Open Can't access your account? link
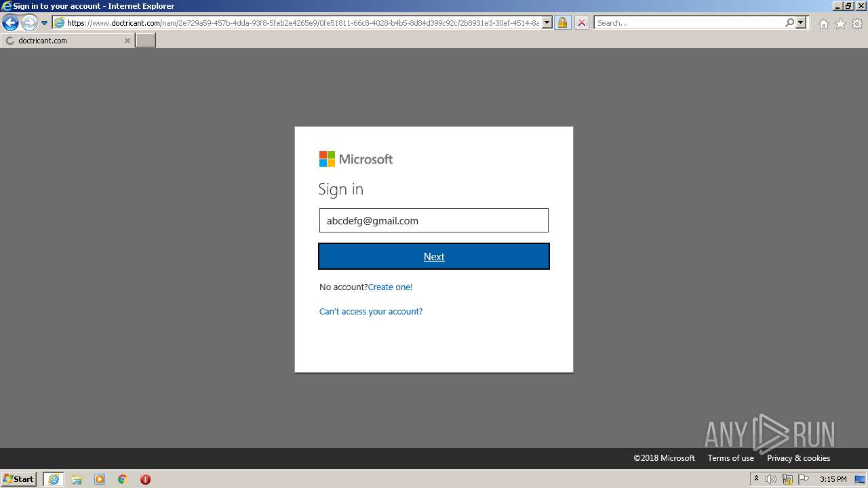Image resolution: width=868 pixels, height=488 pixels. [371, 312]
